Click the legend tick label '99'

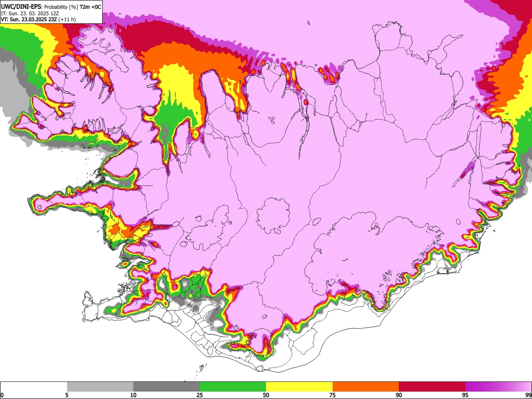(528, 395)
